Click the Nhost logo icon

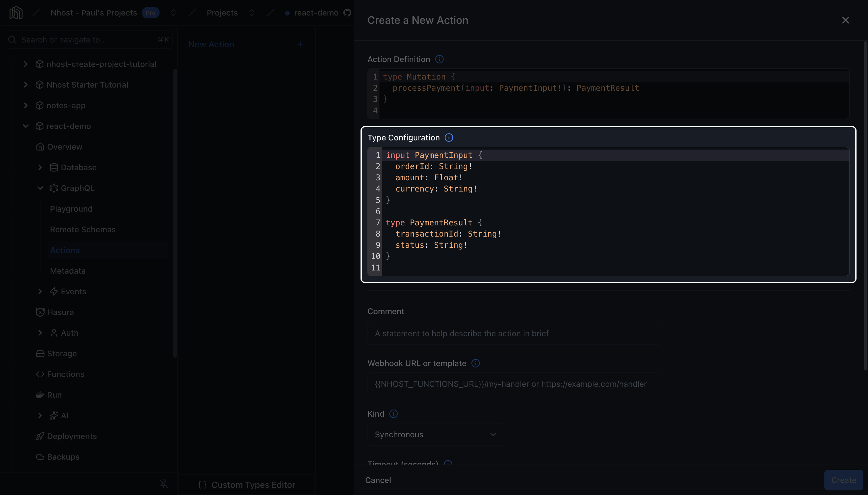click(x=15, y=13)
